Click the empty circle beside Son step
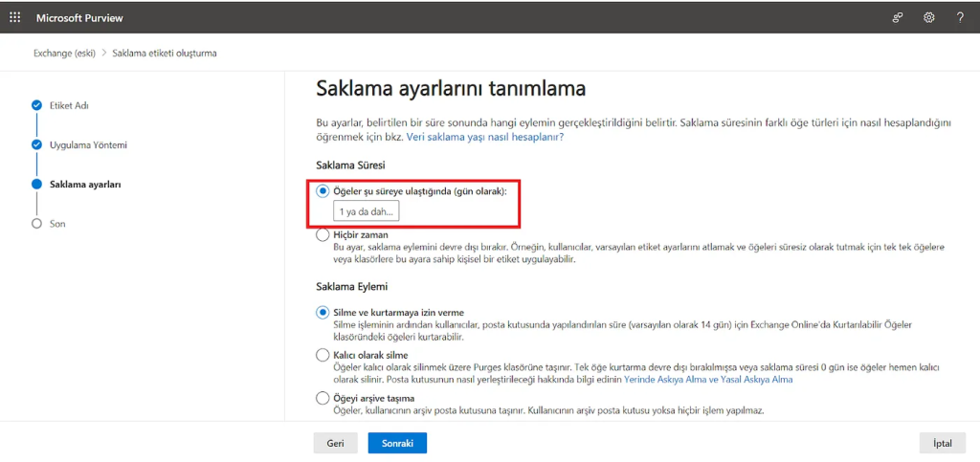The height and width of the screenshot is (462, 980). point(36,223)
